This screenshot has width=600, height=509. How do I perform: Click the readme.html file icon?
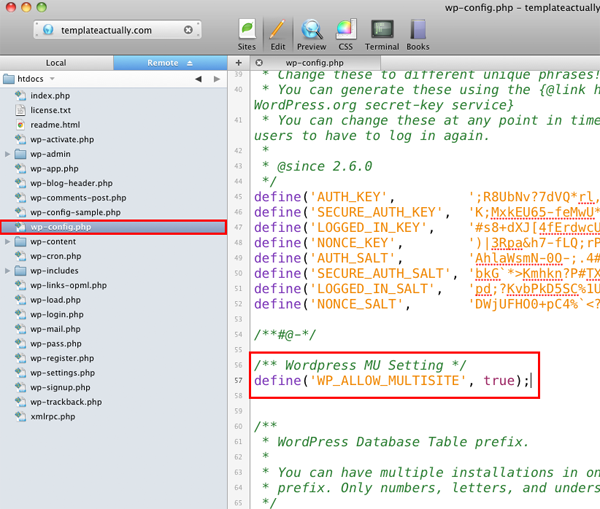20,125
